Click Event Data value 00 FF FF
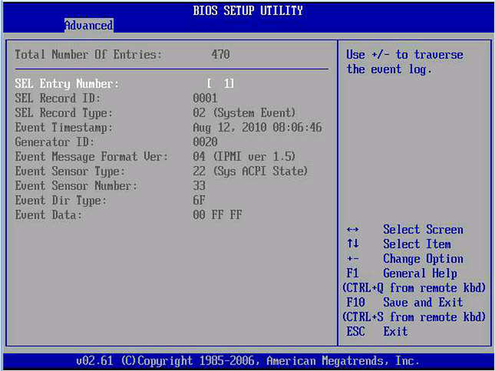This screenshot has height=371, width=495. point(217,215)
